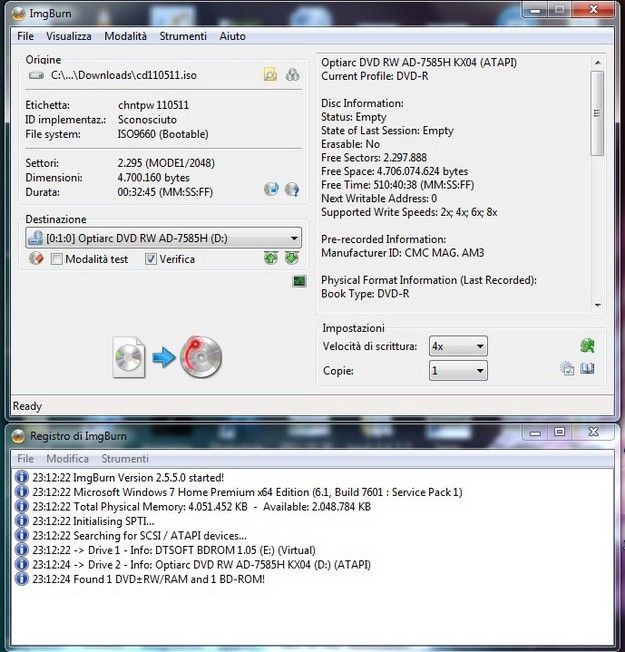Open the Destinazione drive dropdown
The width and height of the screenshot is (625, 652).
294,238
